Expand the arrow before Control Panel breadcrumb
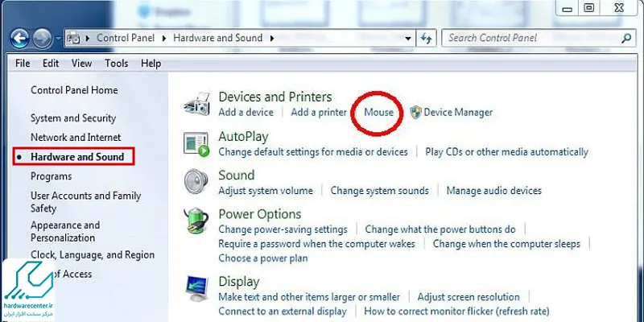The image size is (644, 322). coord(88,39)
